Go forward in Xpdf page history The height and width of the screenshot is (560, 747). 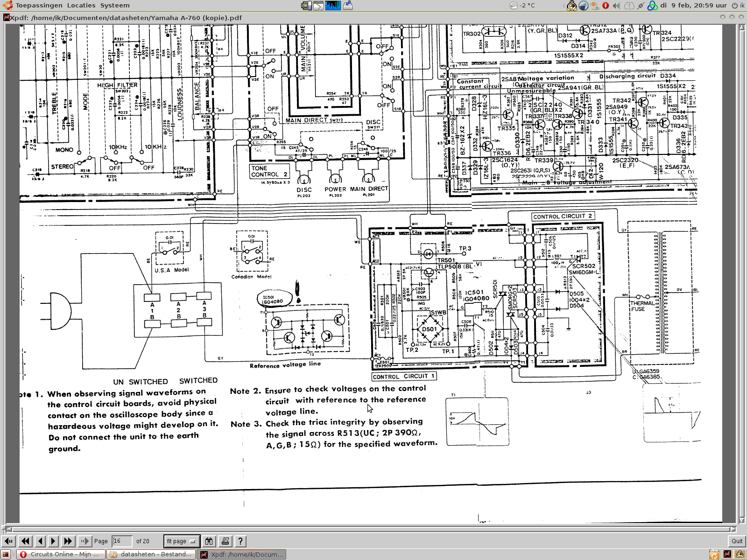(x=85, y=541)
